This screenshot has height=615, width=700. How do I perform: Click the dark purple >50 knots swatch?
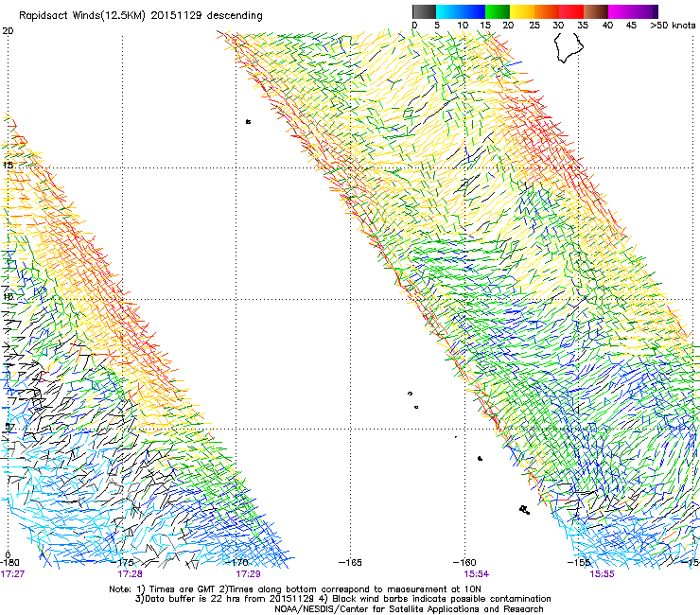(656, 11)
